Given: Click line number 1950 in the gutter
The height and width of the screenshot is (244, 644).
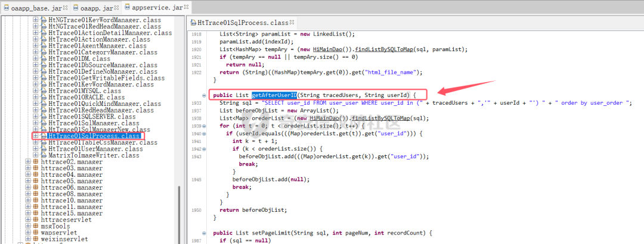Looking at the screenshot, I should (x=196, y=210).
